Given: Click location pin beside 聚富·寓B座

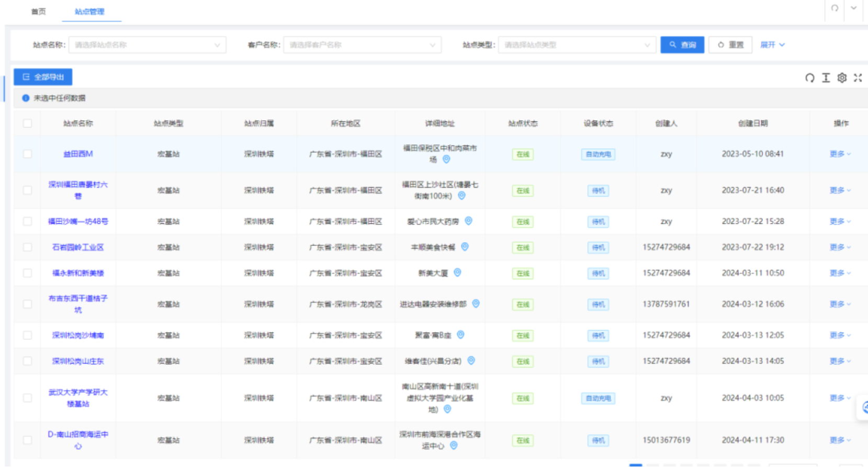Looking at the screenshot, I should [x=460, y=335].
